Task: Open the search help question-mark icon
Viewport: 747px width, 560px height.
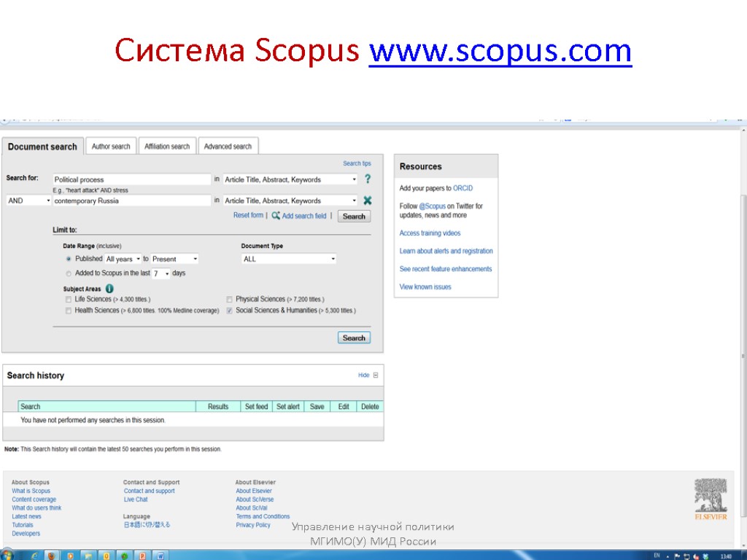Action: click(x=368, y=179)
